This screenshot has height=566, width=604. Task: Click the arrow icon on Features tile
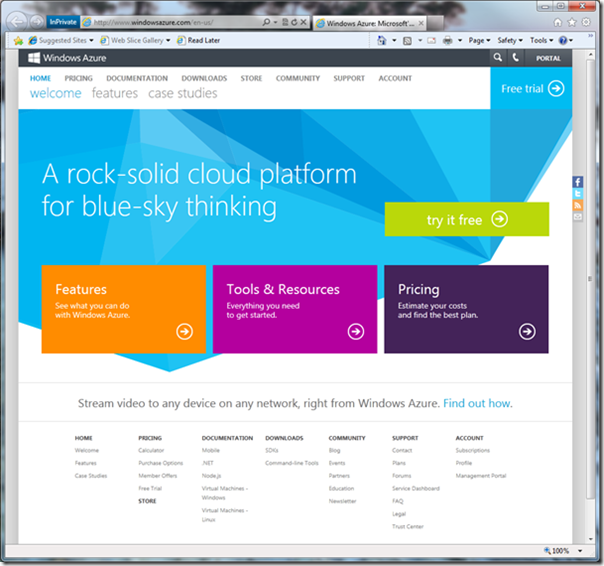point(185,331)
